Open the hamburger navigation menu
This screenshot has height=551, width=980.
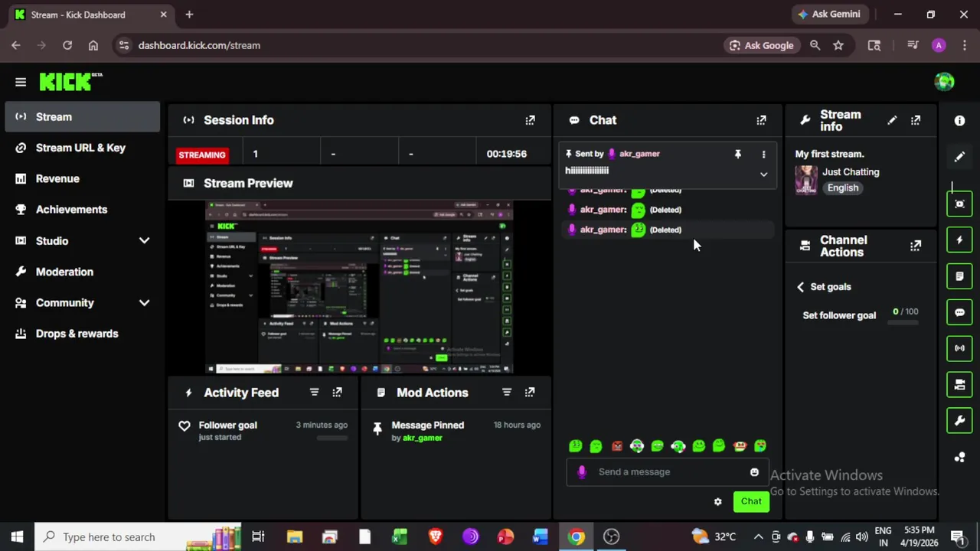point(21,82)
